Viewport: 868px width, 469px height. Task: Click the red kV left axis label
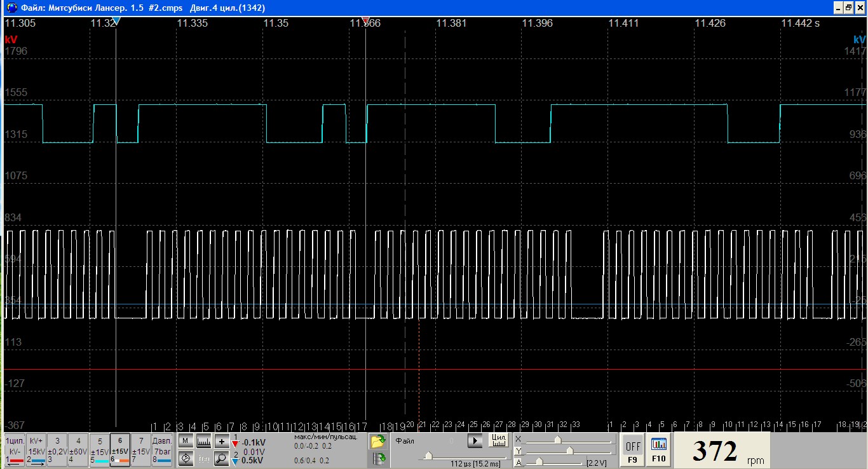click(x=11, y=39)
